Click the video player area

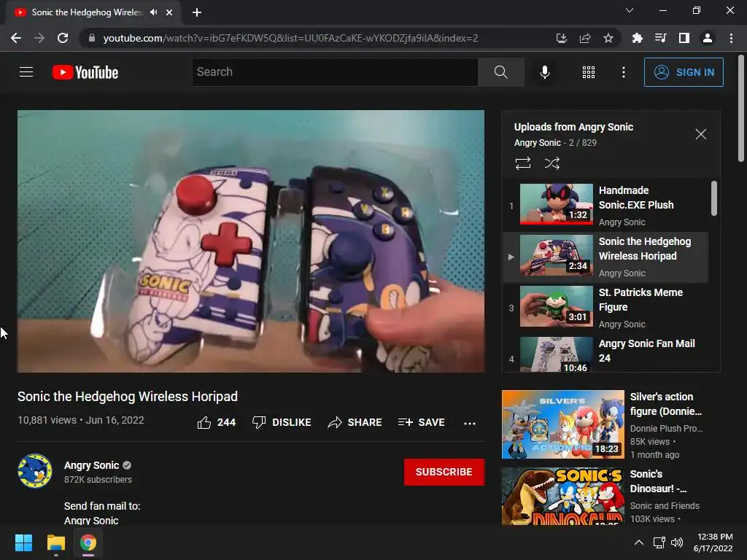[x=251, y=241]
